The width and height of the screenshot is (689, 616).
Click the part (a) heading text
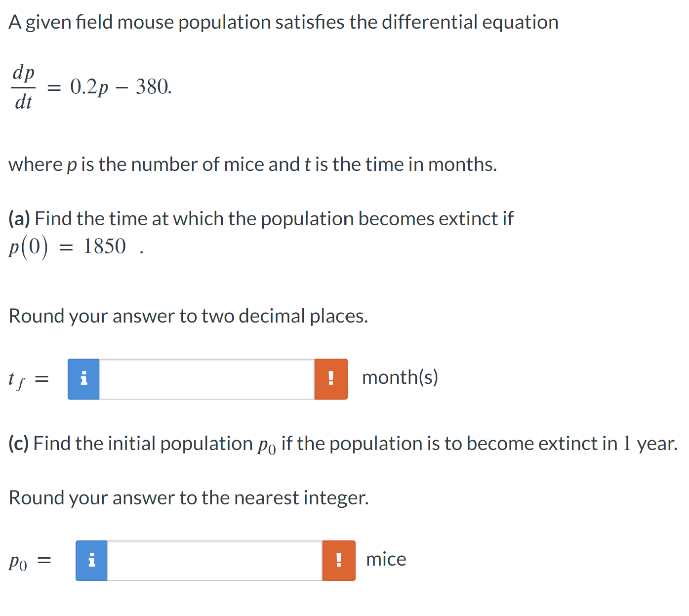tap(261, 218)
